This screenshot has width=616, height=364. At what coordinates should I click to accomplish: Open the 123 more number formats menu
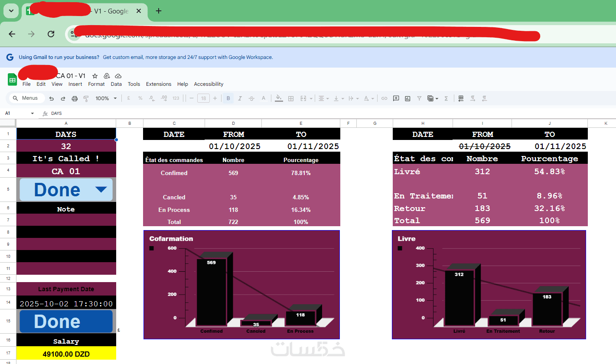coord(176,98)
